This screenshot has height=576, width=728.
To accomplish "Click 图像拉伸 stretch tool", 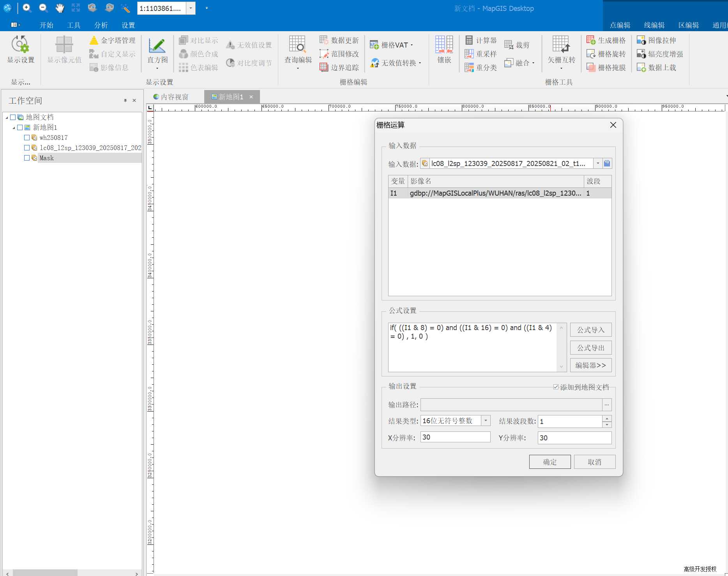I will coord(657,41).
